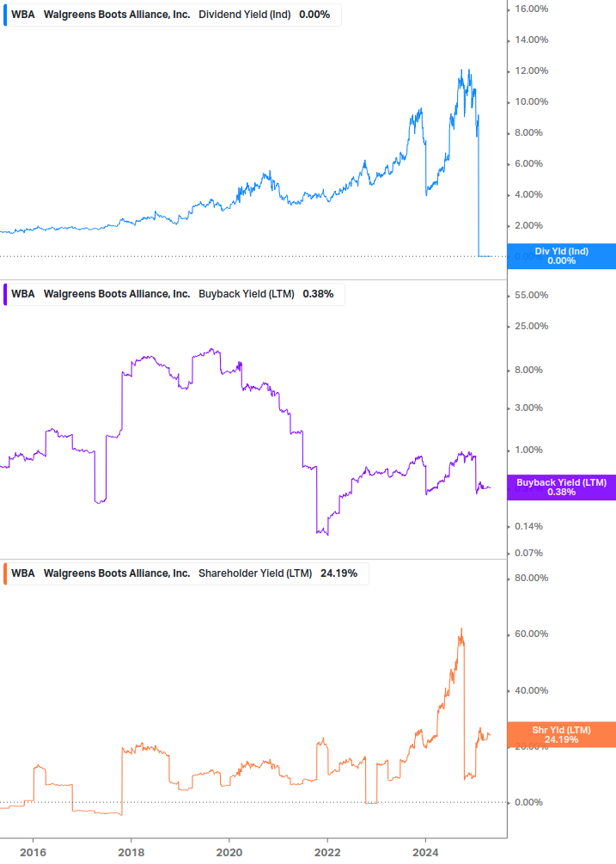Click the orange color bar of Shareholder Yield legend

5,573
